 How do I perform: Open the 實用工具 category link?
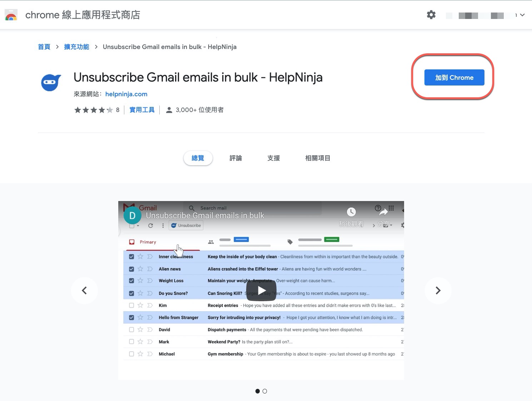(x=142, y=110)
